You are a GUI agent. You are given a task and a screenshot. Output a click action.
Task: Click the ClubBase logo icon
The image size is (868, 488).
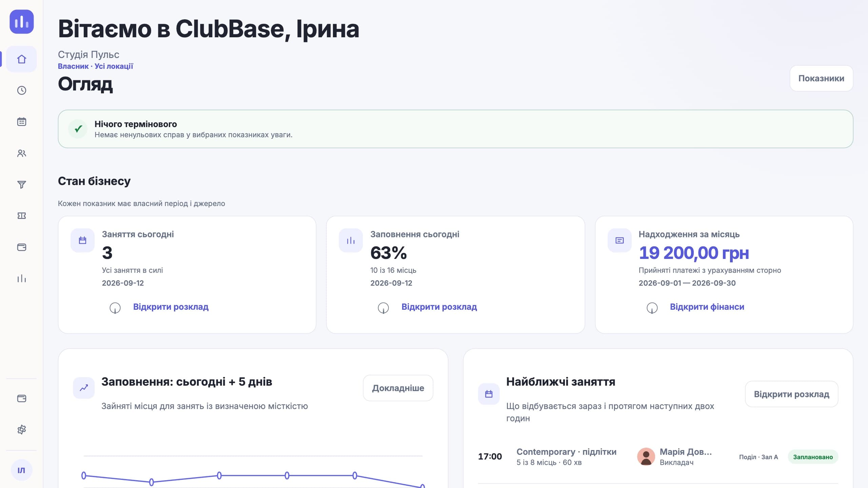pos(22,22)
